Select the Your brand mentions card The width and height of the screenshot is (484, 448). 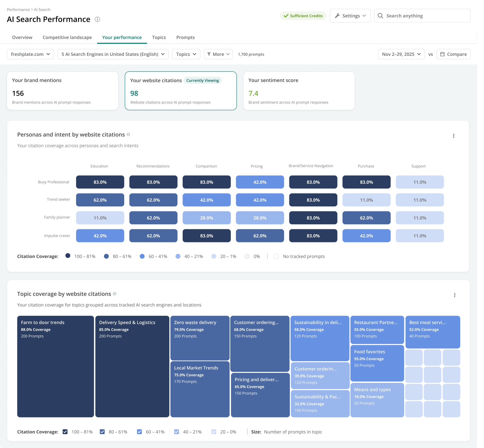click(x=63, y=91)
